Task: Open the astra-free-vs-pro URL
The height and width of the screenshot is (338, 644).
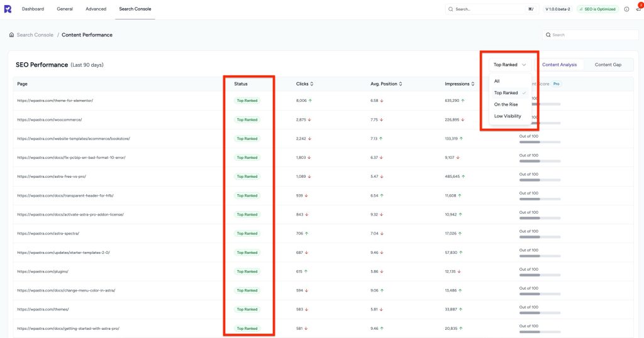Action: click(52, 177)
